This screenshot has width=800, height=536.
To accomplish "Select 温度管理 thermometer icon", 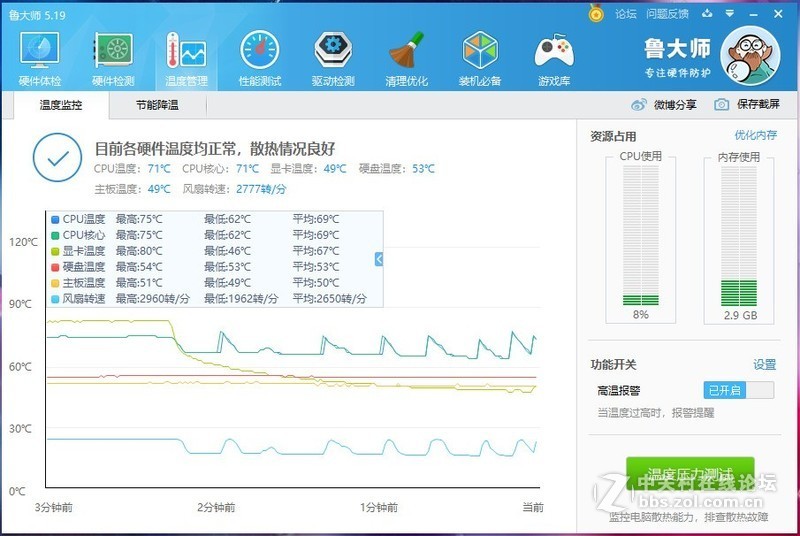I will (x=186, y=50).
